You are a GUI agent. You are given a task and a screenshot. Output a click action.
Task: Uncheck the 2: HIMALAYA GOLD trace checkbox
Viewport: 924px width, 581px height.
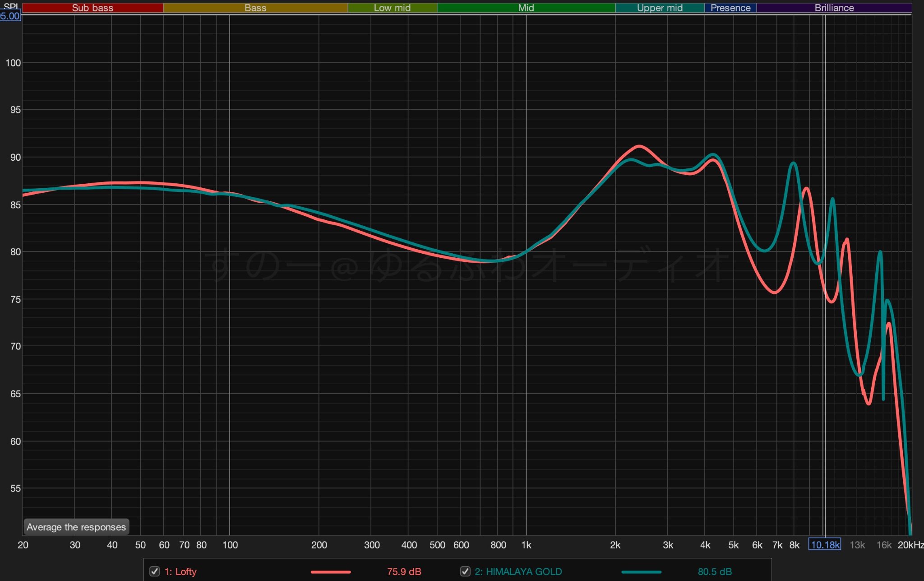pos(465,571)
